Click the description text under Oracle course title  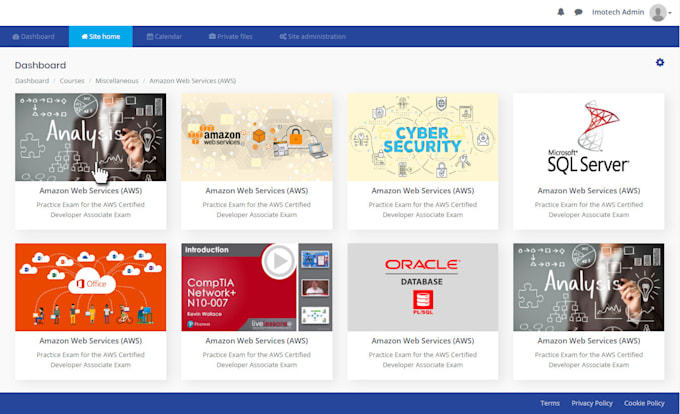423,360
